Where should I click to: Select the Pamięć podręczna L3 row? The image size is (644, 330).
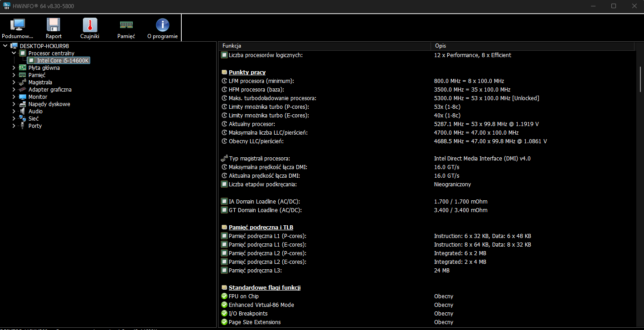(255, 271)
